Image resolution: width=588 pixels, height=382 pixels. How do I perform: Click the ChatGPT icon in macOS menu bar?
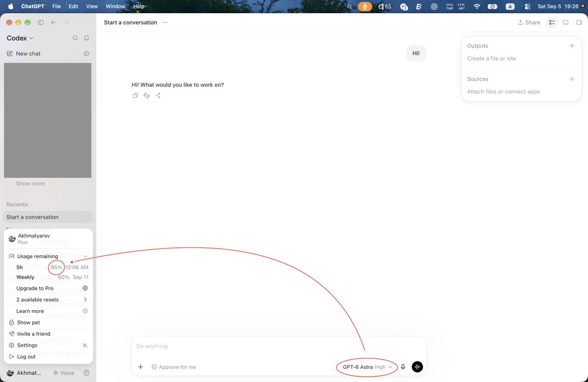click(x=434, y=6)
